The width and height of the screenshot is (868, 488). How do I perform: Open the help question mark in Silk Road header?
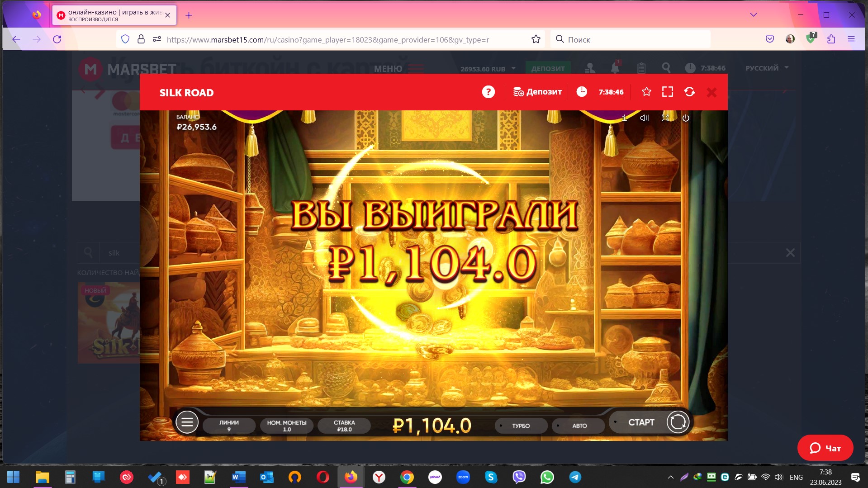tap(488, 92)
